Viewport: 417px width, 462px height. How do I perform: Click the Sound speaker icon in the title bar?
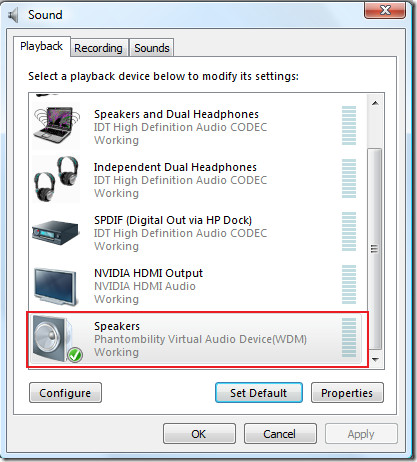14,15
